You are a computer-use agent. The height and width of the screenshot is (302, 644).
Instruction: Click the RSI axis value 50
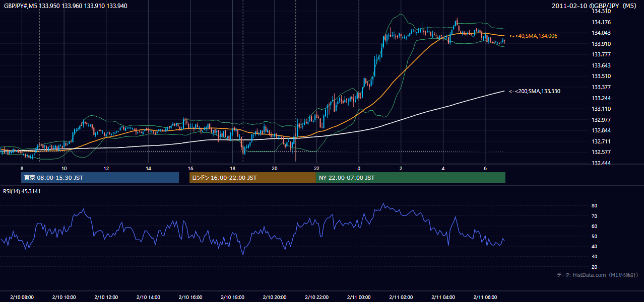pyautogui.click(x=595, y=237)
